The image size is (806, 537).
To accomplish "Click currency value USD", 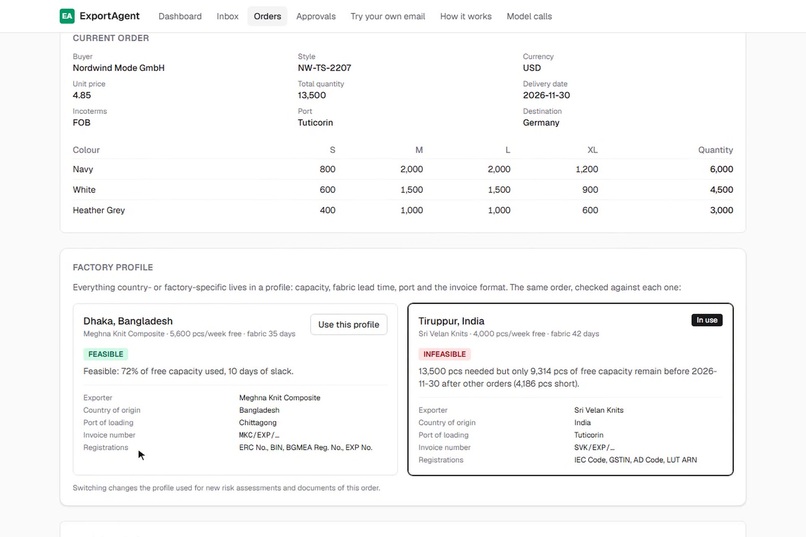I will [x=532, y=68].
